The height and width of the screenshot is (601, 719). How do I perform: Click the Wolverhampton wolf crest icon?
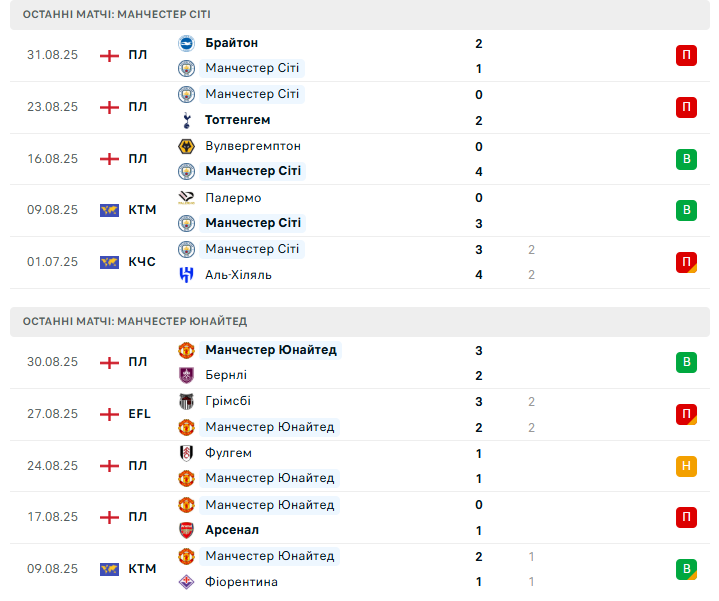coord(186,146)
